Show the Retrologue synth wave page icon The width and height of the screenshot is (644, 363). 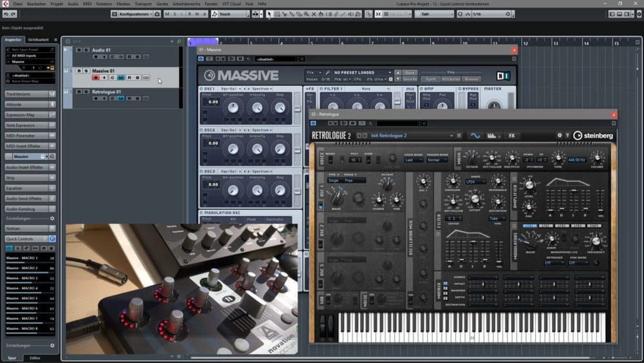tap(475, 135)
